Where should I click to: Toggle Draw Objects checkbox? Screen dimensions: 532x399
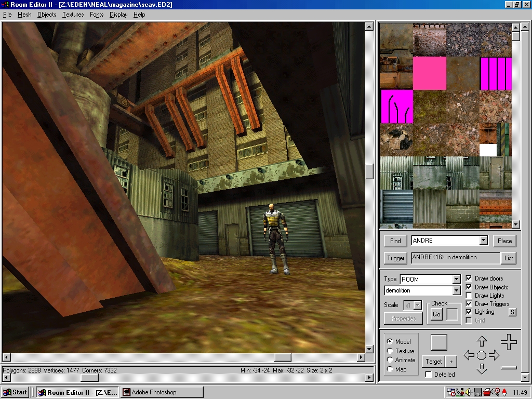point(469,287)
